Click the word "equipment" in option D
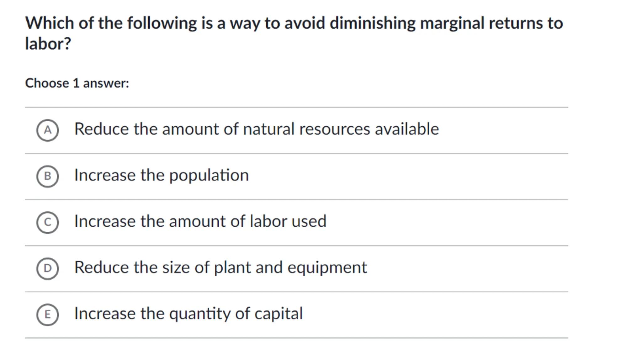Image resolution: width=642 pixels, height=364 pixels. 327,268
